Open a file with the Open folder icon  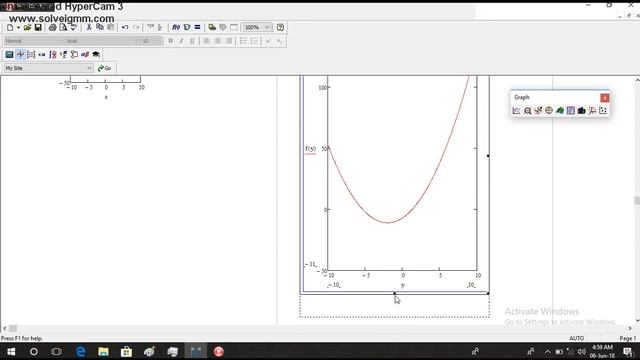click(27, 27)
